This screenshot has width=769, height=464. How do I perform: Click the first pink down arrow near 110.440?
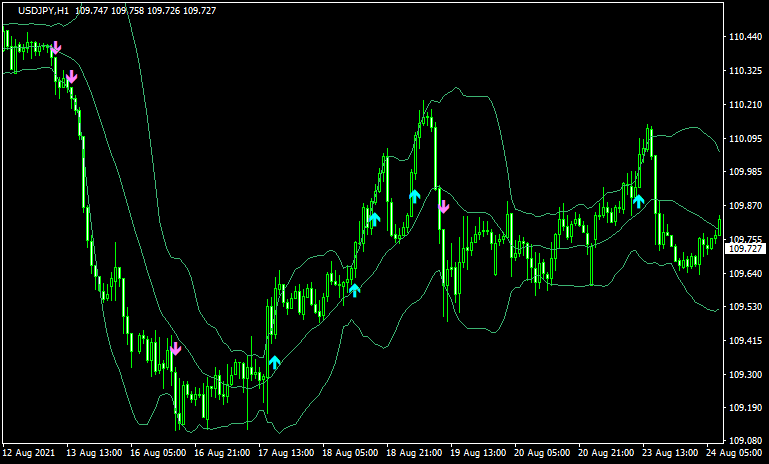click(56, 47)
